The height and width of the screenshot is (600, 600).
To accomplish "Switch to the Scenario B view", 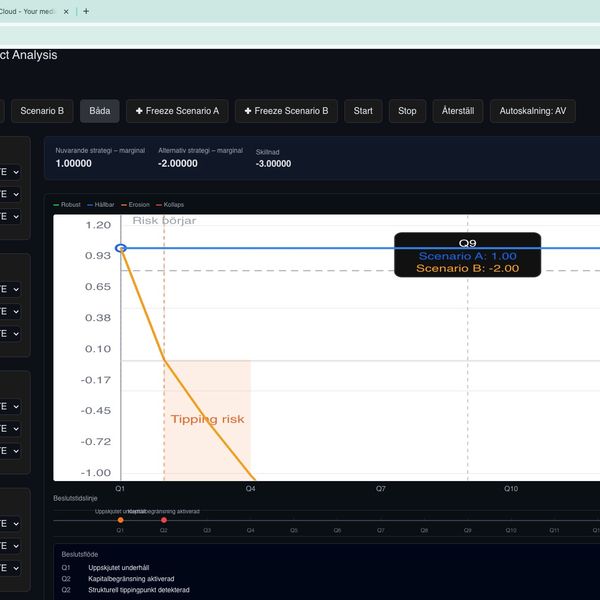I will pyautogui.click(x=42, y=111).
